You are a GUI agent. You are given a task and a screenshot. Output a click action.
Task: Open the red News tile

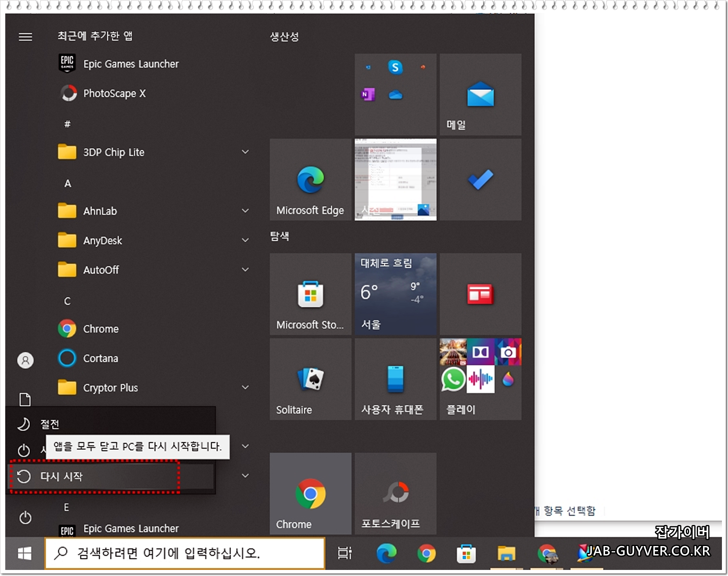tap(480, 294)
